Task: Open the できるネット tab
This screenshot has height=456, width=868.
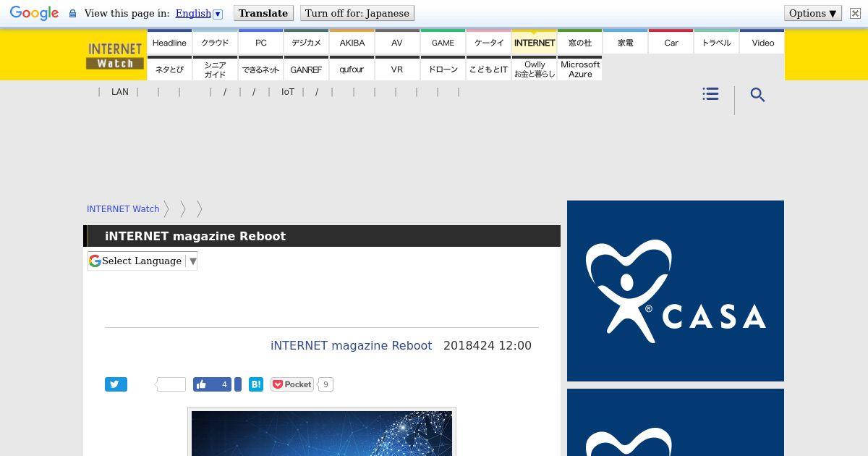Action: (260, 69)
